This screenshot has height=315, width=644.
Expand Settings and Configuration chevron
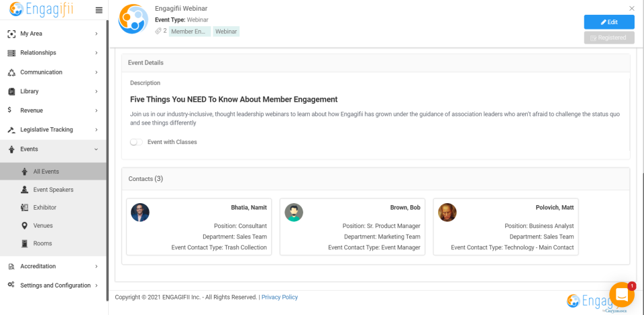pyautogui.click(x=97, y=286)
